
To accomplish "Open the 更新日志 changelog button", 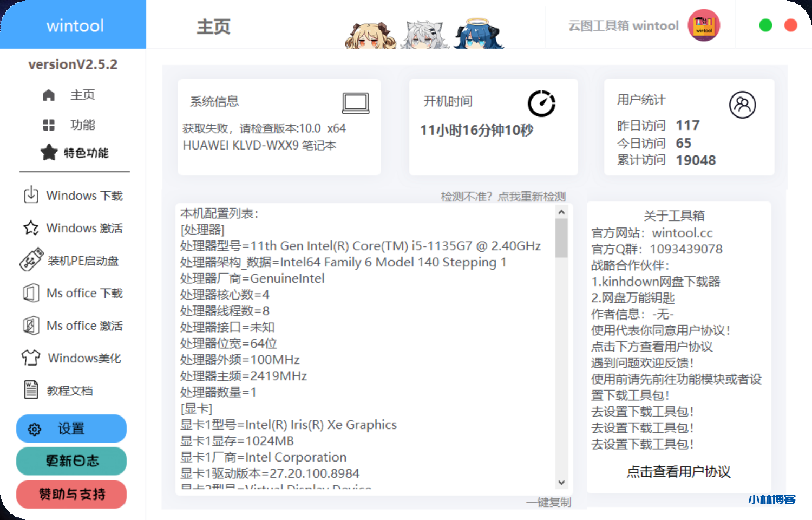I will [x=71, y=461].
